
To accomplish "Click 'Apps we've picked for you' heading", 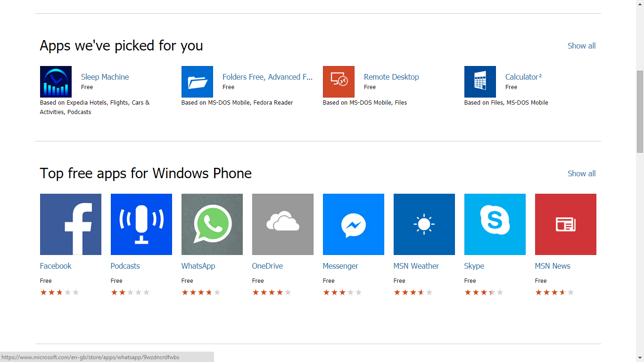I will tap(121, 46).
